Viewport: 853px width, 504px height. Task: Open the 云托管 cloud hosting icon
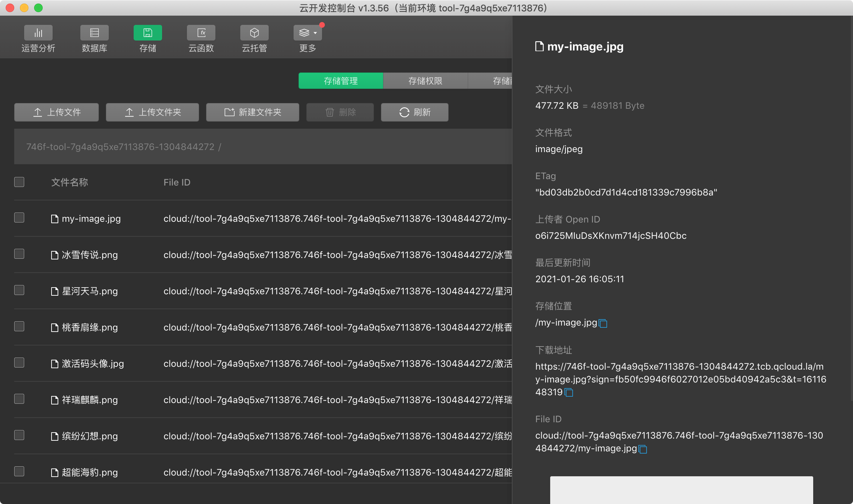tap(254, 33)
